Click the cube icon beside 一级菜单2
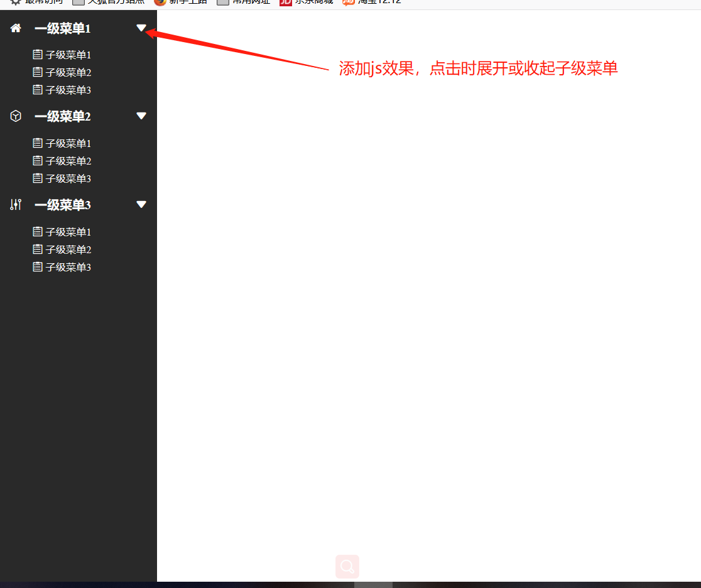Viewport: 701px width, 588px height. point(16,116)
